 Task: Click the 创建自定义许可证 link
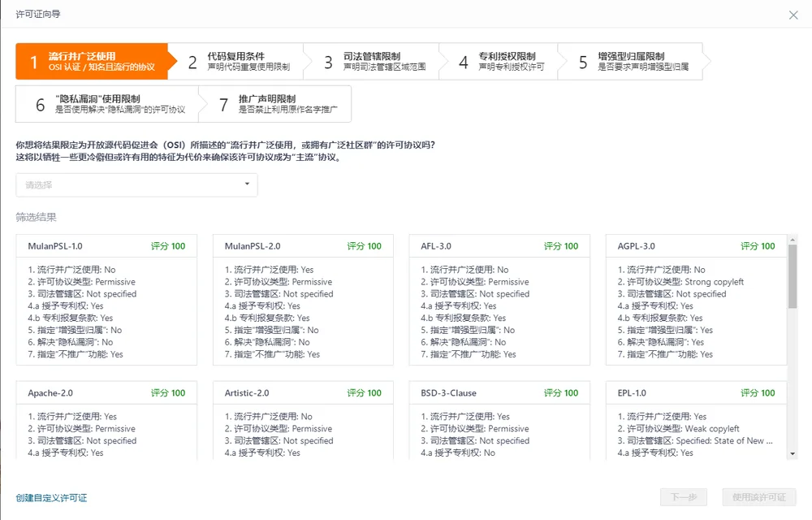(x=51, y=498)
